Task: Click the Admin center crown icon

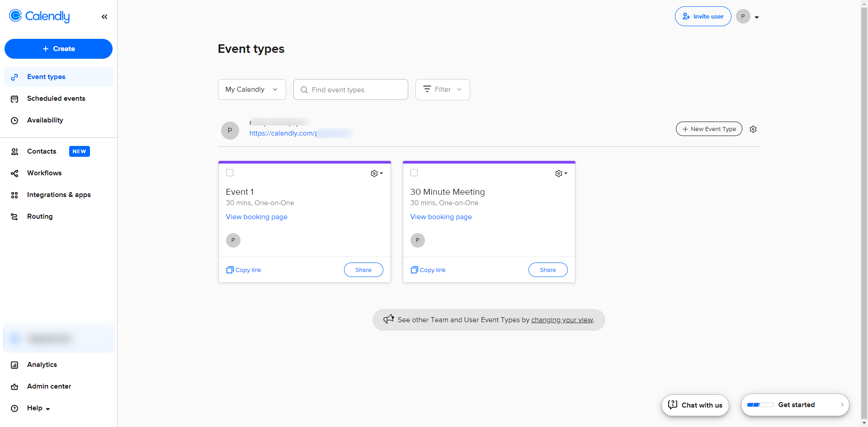Action: coord(14,387)
